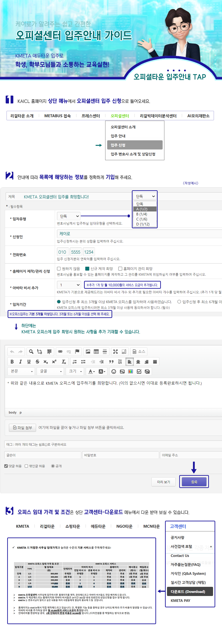Justify the text alignment
The height and width of the screenshot is (644, 222).
[x=155, y=362]
